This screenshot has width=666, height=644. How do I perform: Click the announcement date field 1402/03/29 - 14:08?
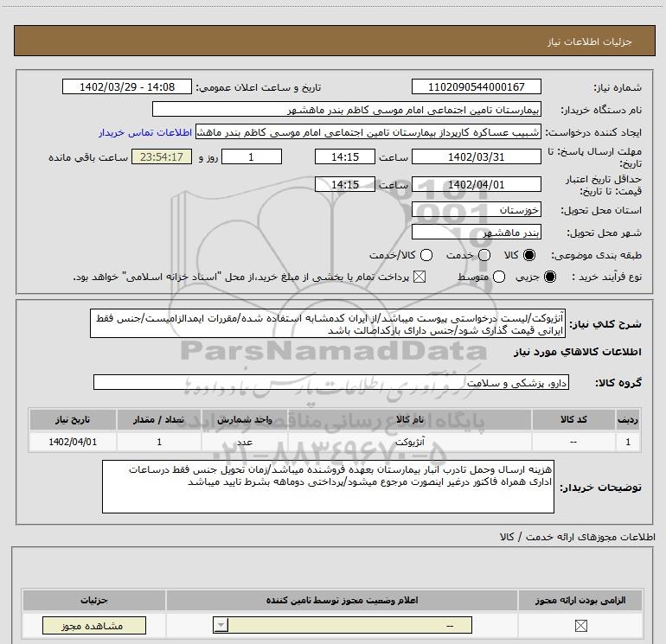coord(127,86)
